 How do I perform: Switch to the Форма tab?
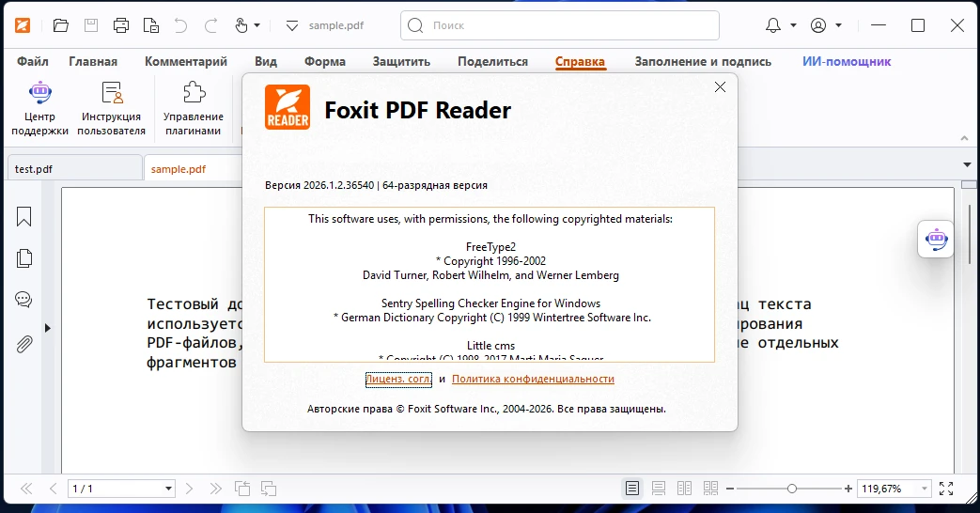[325, 62]
